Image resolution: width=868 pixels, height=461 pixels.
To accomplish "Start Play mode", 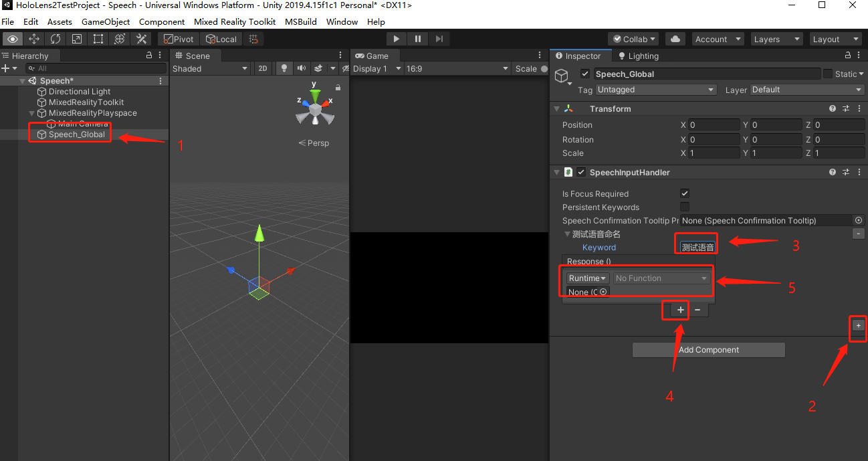I will [397, 39].
